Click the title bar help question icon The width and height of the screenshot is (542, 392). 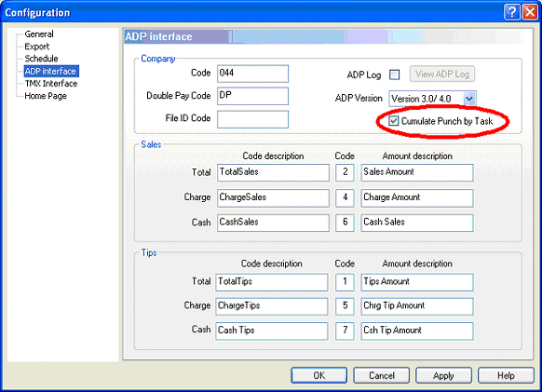(x=511, y=12)
